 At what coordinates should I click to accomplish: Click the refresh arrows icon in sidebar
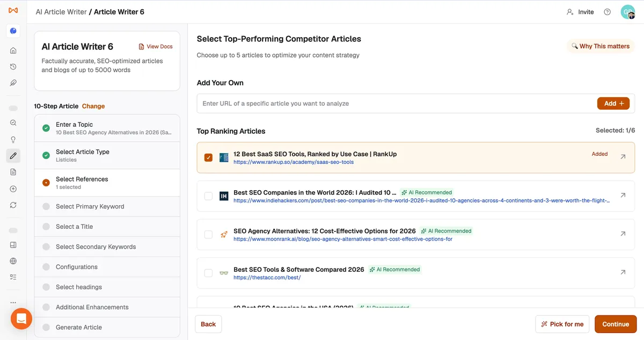click(13, 205)
